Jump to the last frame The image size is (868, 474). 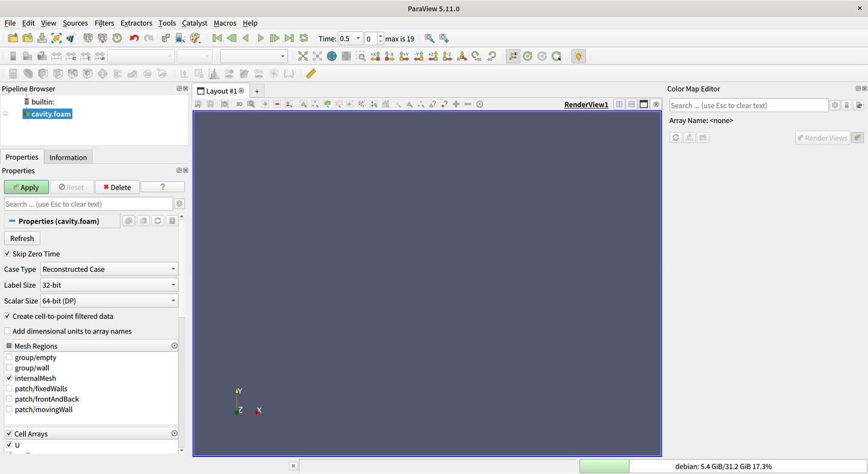click(x=289, y=39)
